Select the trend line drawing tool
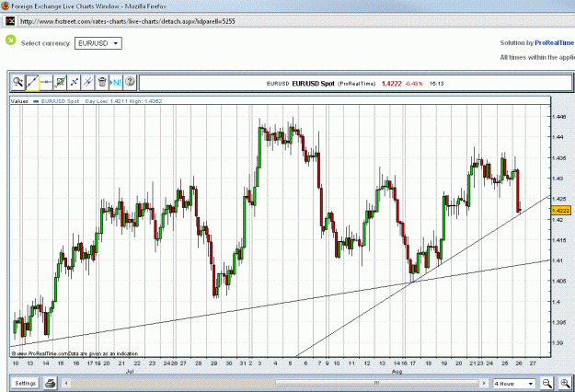The height and width of the screenshot is (392, 575). [x=32, y=82]
